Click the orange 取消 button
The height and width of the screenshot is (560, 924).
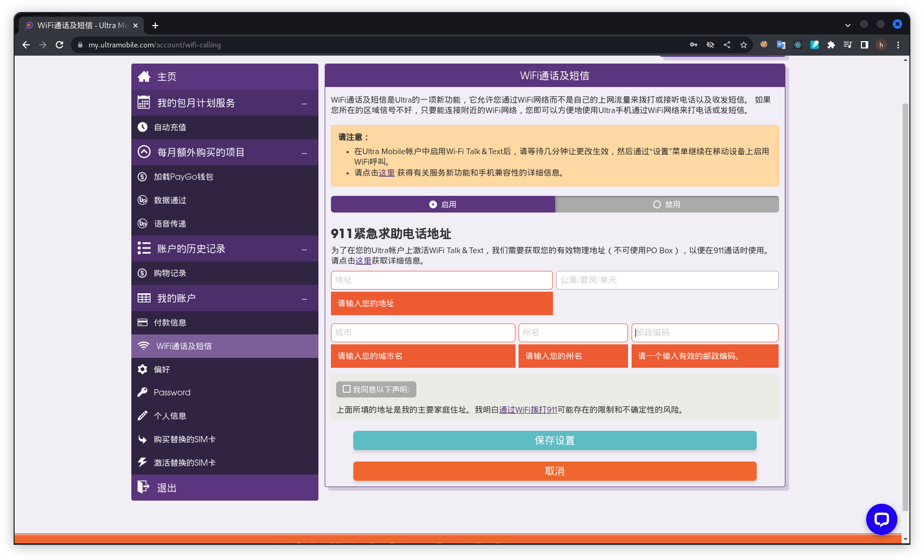point(555,471)
